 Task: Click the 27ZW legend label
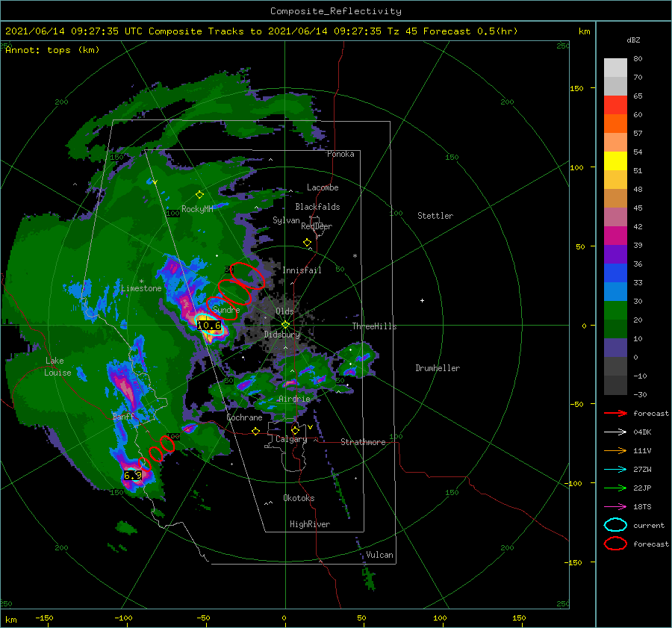tap(642, 470)
